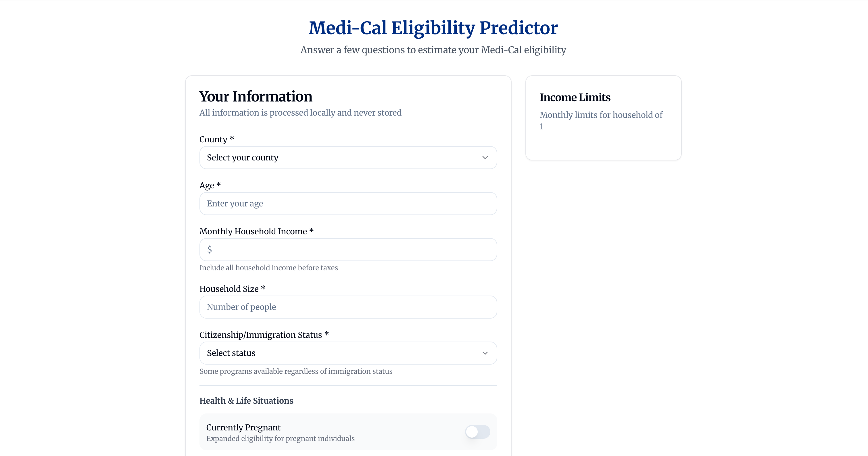
Task: Click the income before taxes hint text
Action: coord(268,268)
